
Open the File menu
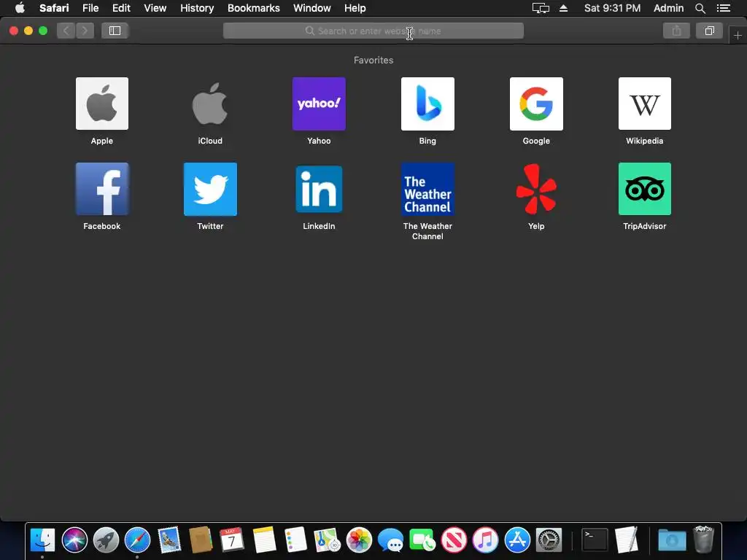pyautogui.click(x=90, y=8)
